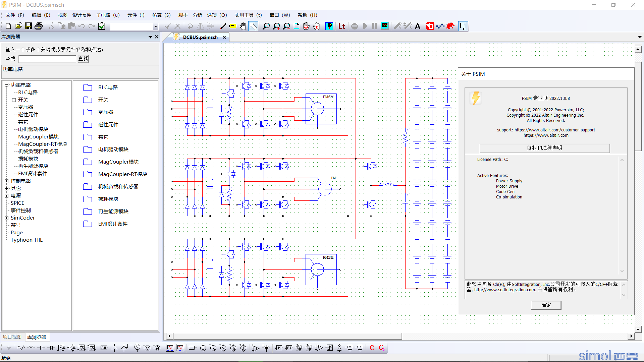Place a voltage probe (V) element
Image resolution: width=644 pixels, height=362 pixels.
click(x=137, y=348)
